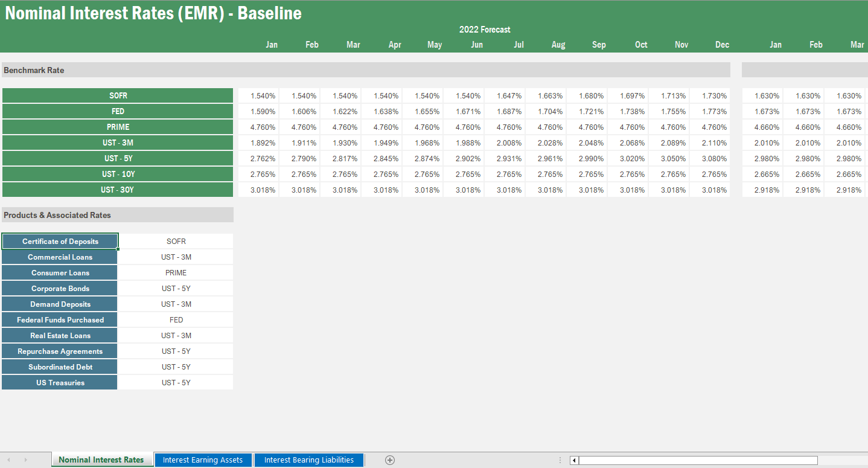Click the left arrow of the horizontal scrollbar
The width and height of the screenshot is (868, 468).
[x=573, y=460]
